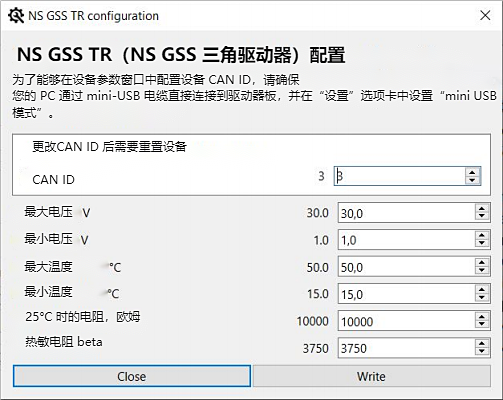Select the resistance field showing 10000
The height and width of the screenshot is (400, 503).
pyautogui.click(x=406, y=321)
